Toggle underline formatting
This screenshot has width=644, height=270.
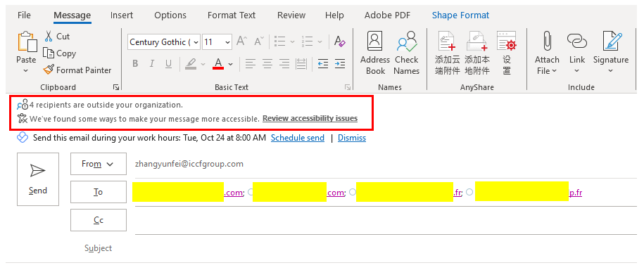(x=168, y=63)
